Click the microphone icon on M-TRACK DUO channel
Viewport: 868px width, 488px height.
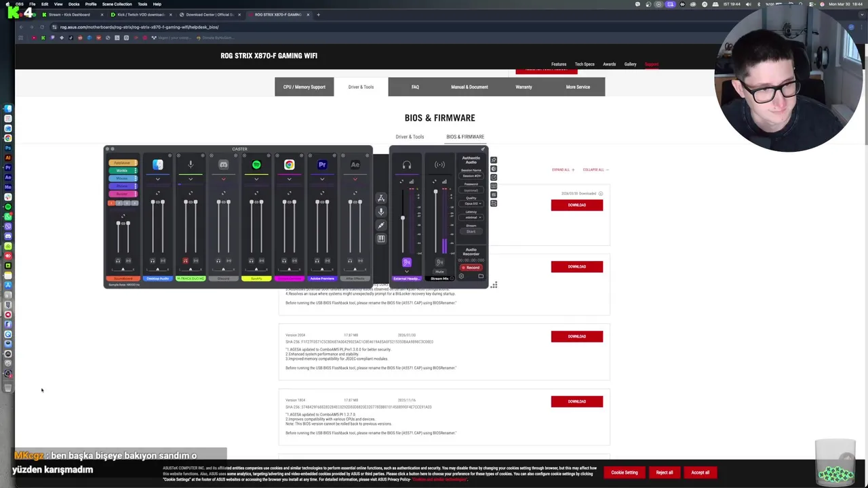[x=191, y=165]
